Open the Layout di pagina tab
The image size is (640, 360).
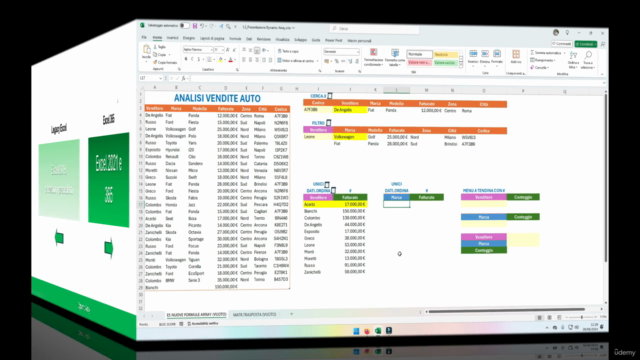pyautogui.click(x=212, y=38)
